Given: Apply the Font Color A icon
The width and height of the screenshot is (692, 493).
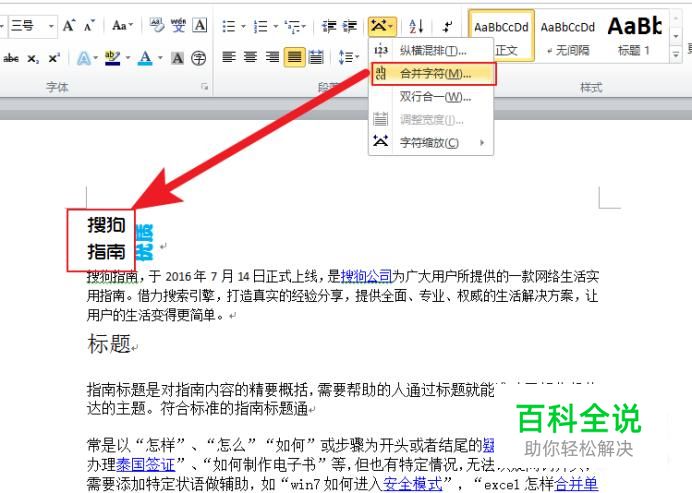Looking at the screenshot, I should 145,58.
